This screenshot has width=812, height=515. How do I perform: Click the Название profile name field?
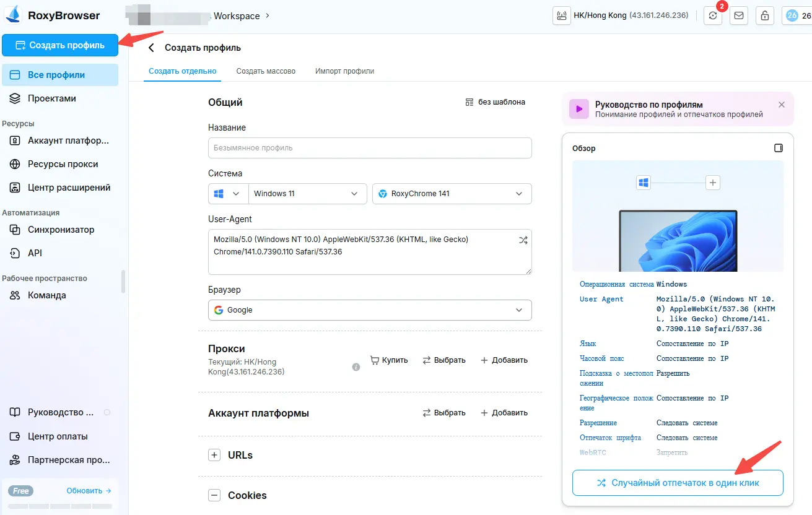pyautogui.click(x=370, y=148)
